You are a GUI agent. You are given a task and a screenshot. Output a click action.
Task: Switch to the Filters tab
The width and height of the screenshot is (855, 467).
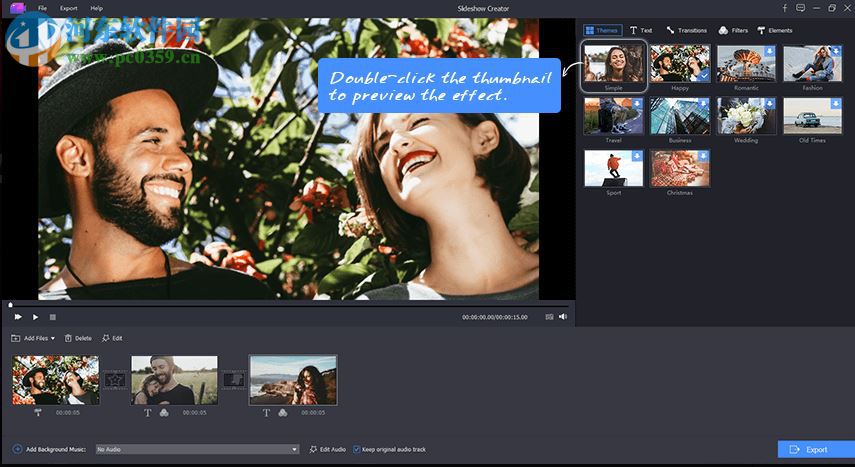coord(733,31)
